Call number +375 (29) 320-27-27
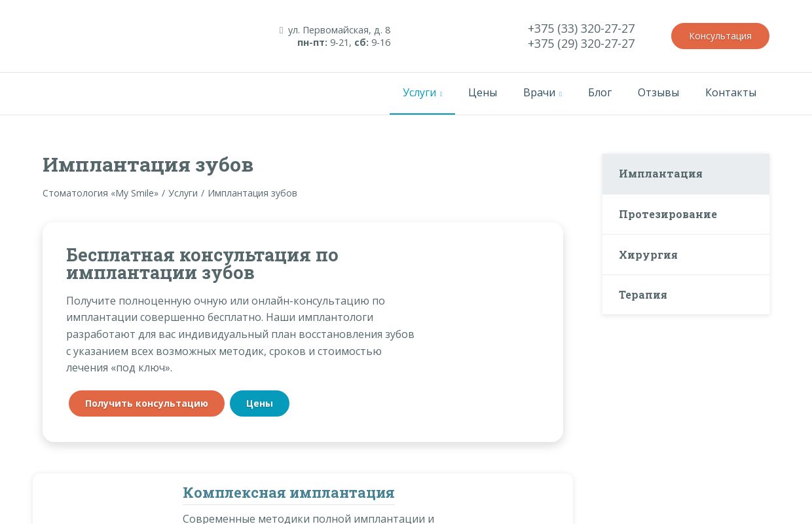The width and height of the screenshot is (812, 524). click(x=581, y=43)
